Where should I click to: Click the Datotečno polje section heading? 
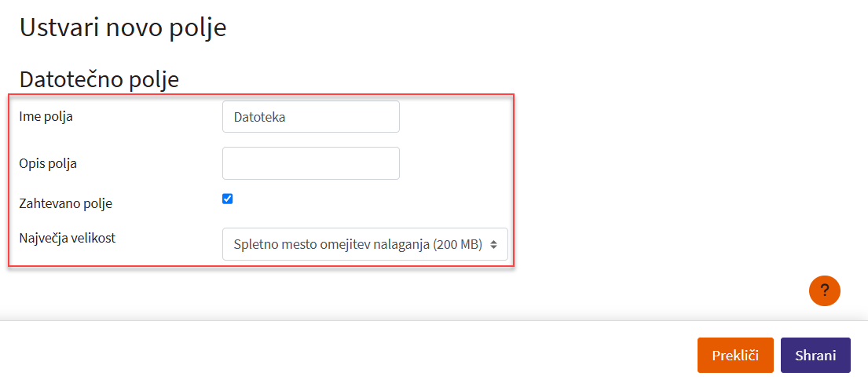99,79
